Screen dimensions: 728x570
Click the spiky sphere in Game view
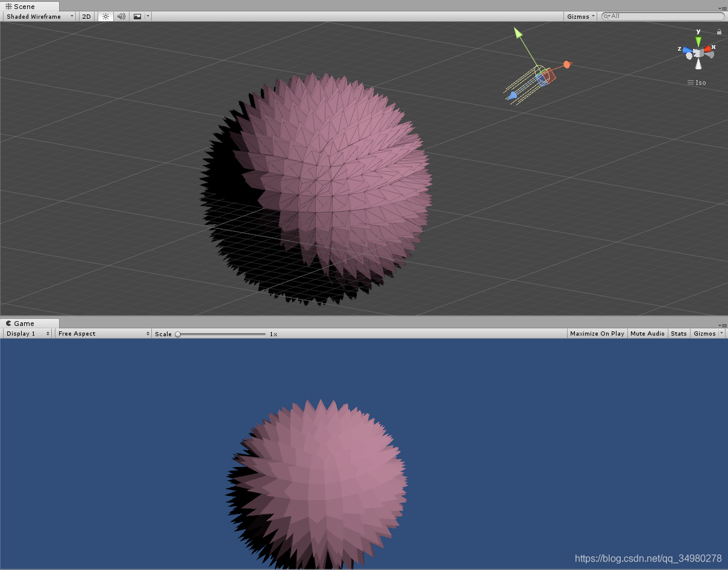coord(318,483)
